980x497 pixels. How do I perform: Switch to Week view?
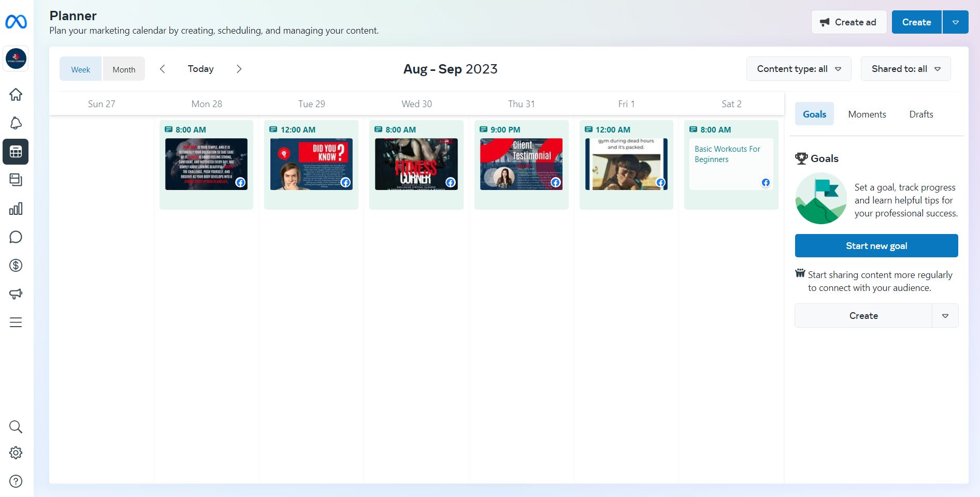pos(81,69)
